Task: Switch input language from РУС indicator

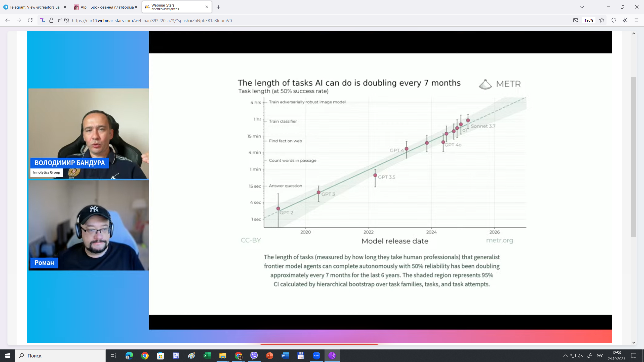Action: point(600,356)
